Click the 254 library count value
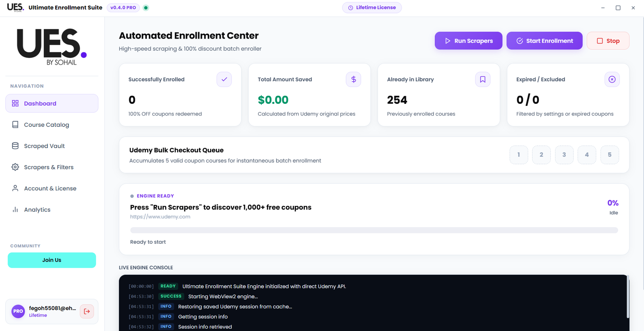 pos(397,100)
